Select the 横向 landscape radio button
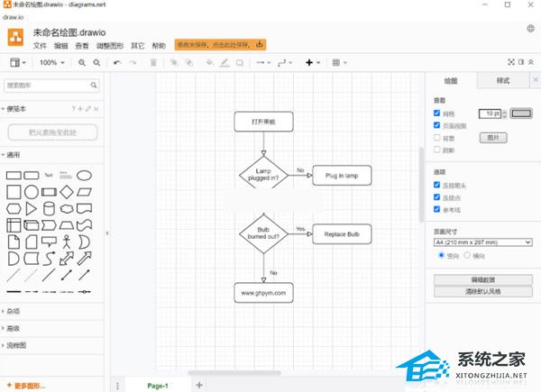This screenshot has width=541, height=392. click(x=467, y=255)
